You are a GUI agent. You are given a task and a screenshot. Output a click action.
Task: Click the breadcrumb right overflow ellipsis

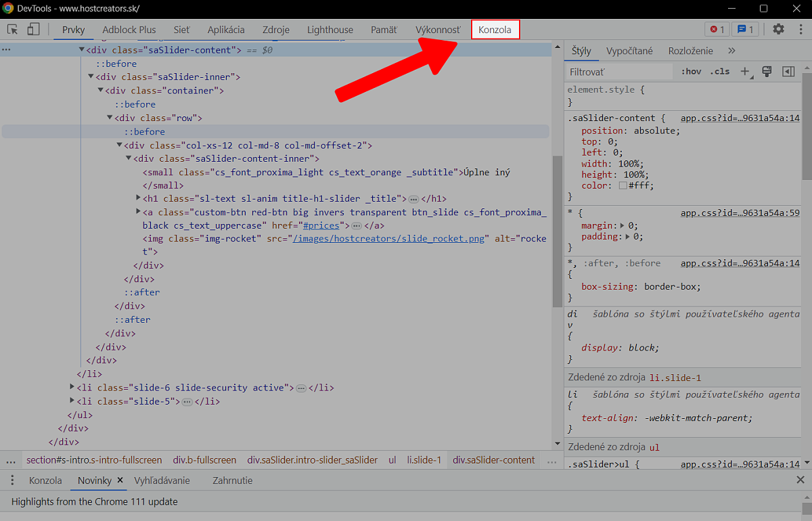552,461
